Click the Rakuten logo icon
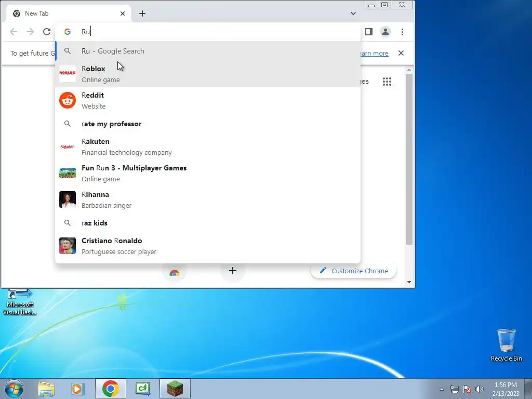 click(x=68, y=147)
